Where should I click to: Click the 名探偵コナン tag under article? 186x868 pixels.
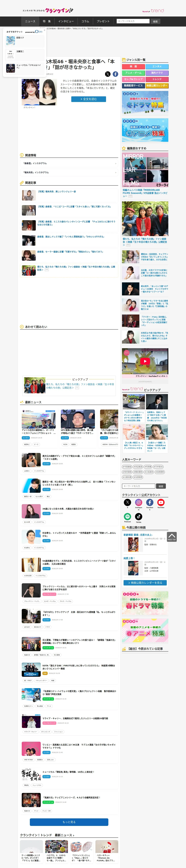pyautogui.click(x=28, y=706)
